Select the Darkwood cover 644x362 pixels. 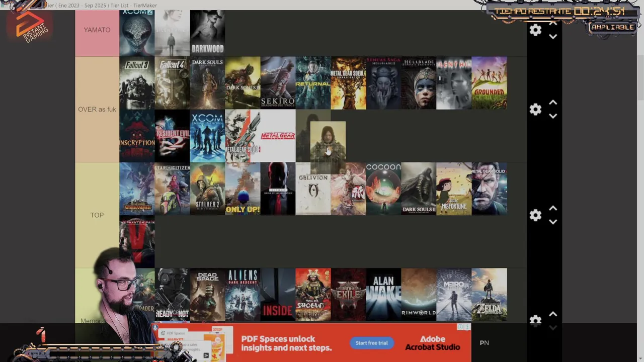[x=207, y=33]
